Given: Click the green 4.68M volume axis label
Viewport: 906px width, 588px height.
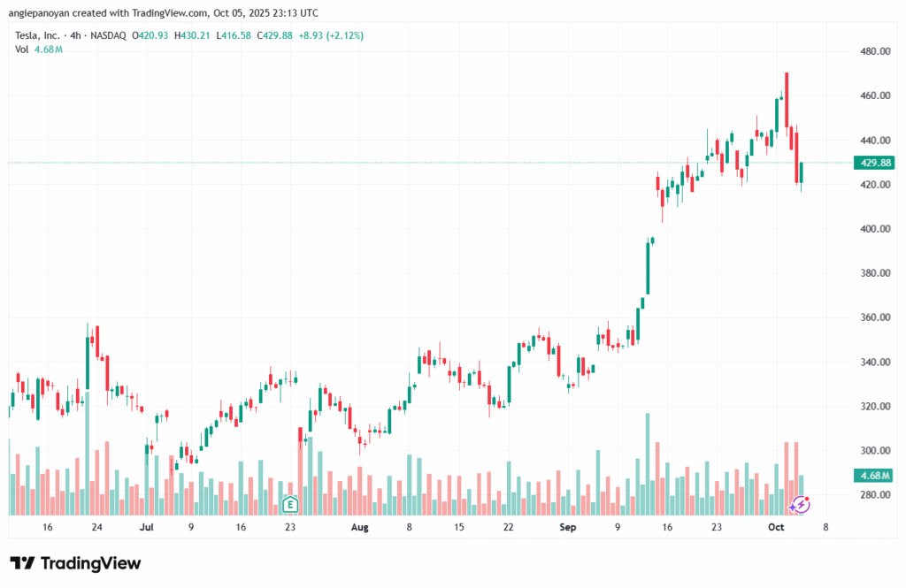Looking at the screenshot, I should click(871, 476).
